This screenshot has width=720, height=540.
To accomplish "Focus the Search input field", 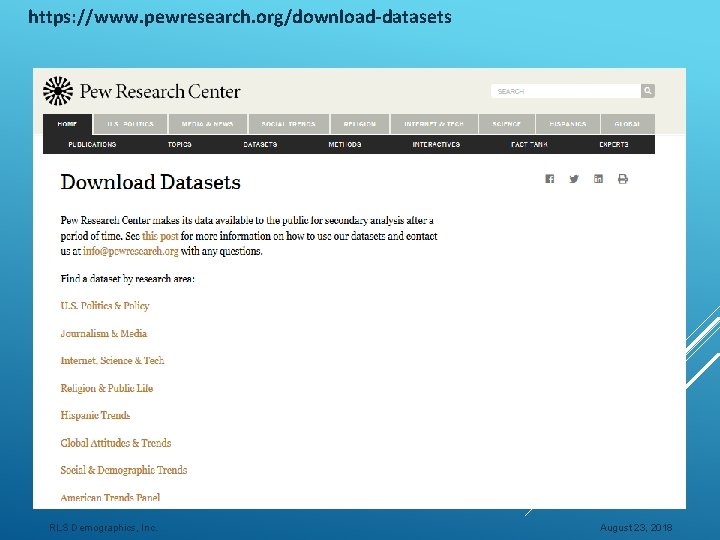I will point(566,91).
